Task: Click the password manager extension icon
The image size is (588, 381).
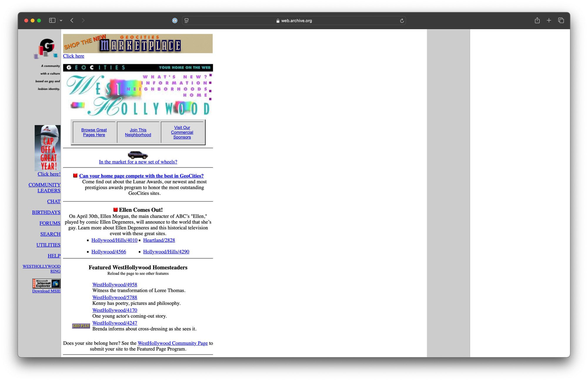Action: [x=175, y=21]
